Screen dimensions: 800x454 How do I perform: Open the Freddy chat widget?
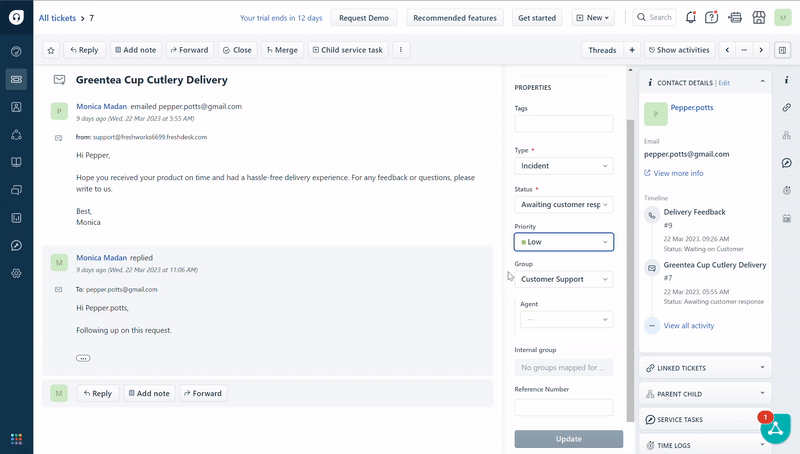point(776,428)
